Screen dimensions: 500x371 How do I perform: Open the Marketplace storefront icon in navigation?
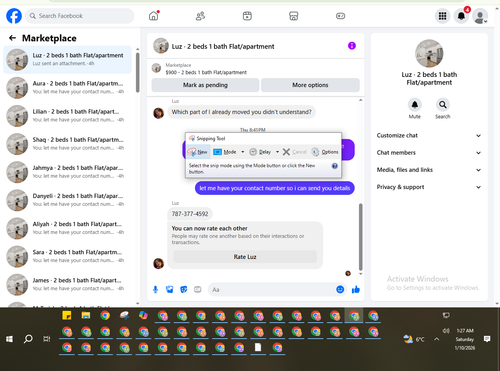coord(294,16)
